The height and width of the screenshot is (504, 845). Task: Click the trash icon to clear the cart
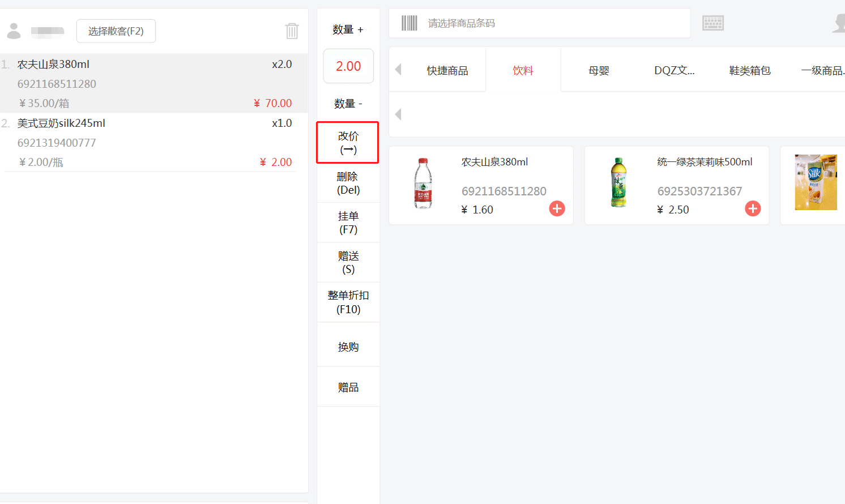coord(292,31)
